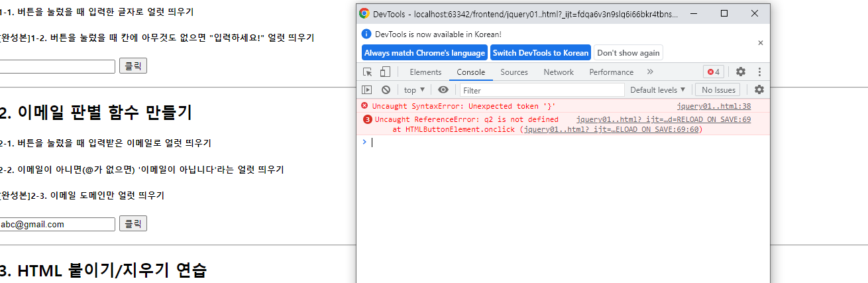This screenshot has width=868, height=283.
Task: Click the red SyntaxError icon
Action: [364, 105]
